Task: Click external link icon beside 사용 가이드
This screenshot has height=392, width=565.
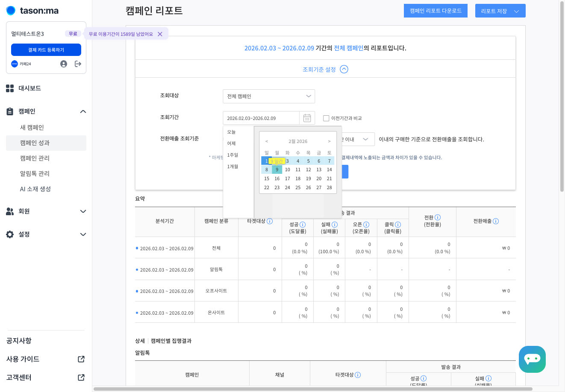Action: tap(81, 359)
